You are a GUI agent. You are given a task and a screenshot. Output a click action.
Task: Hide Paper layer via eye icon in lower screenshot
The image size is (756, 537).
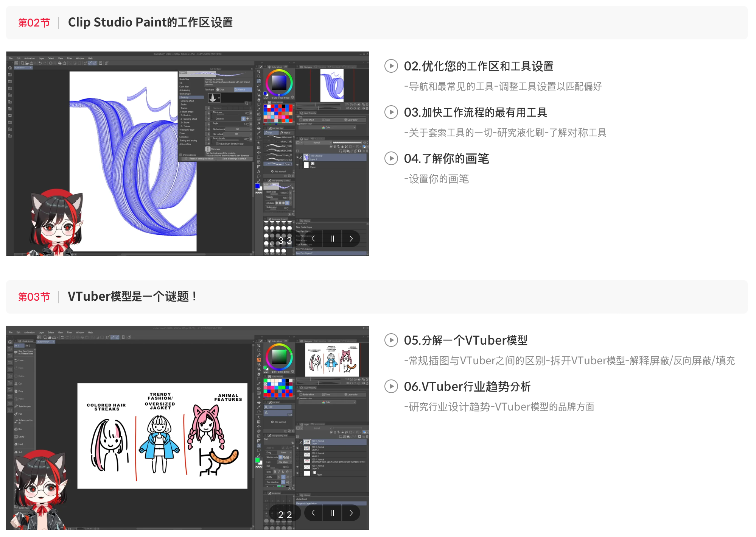[x=297, y=473]
